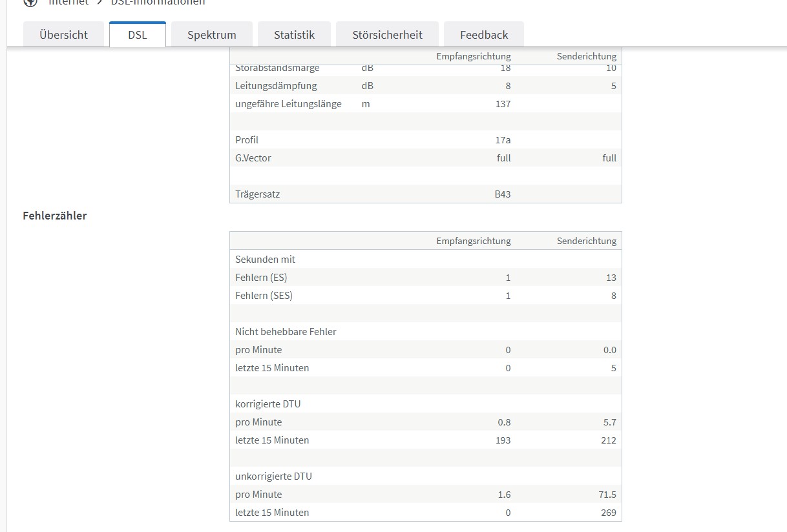Click the Leitungsdämpfung row label
The width and height of the screenshot is (787, 532).
(276, 86)
